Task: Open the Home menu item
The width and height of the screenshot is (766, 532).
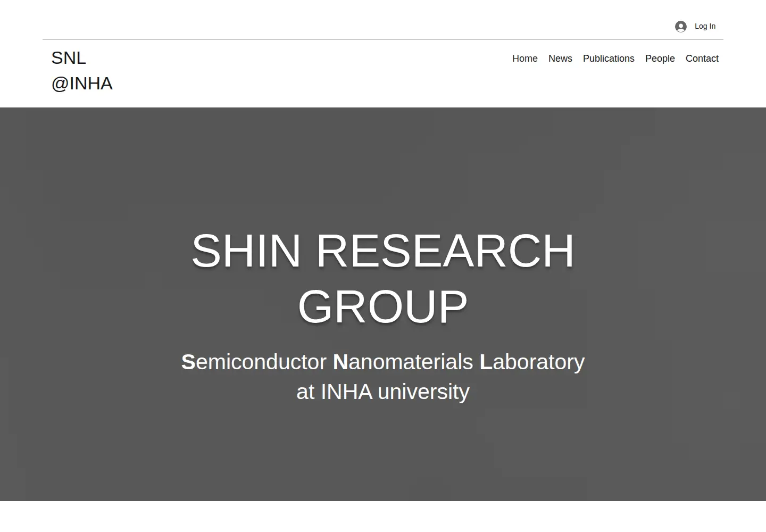Action: coord(524,59)
